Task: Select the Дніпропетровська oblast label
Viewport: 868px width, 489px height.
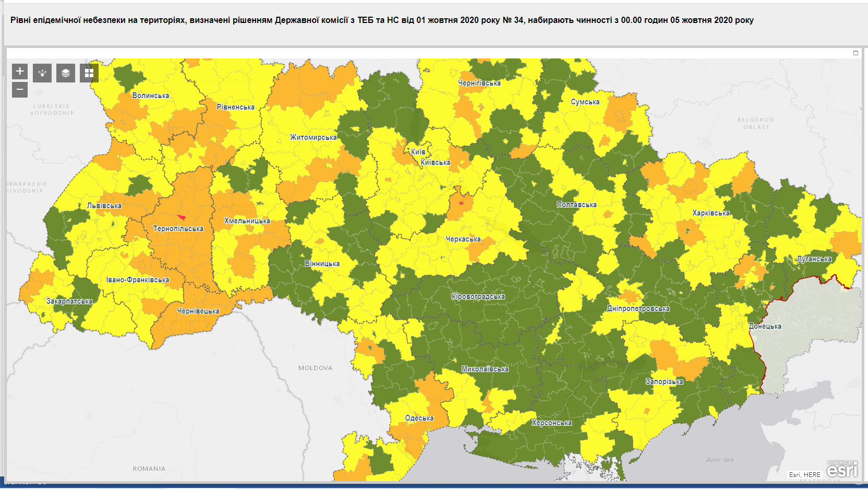Action: click(638, 308)
